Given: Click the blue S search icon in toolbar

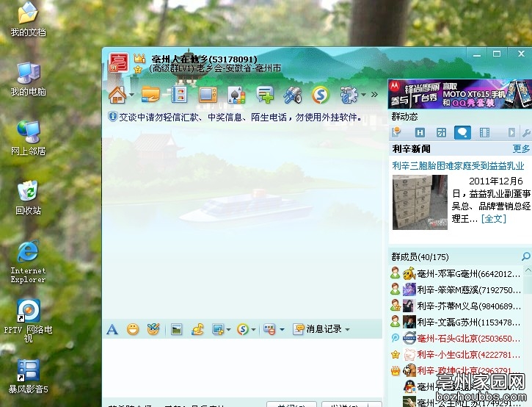Looking at the screenshot, I should coord(320,95).
